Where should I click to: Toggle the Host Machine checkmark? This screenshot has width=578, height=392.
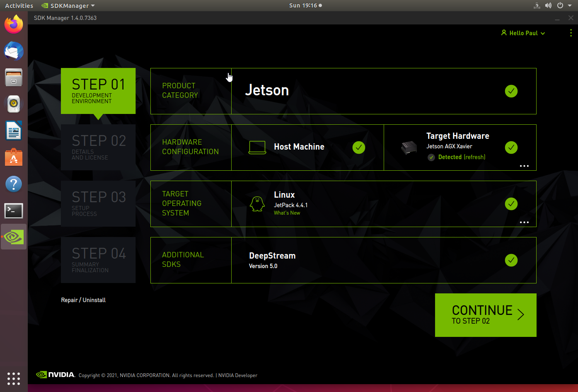(x=359, y=148)
